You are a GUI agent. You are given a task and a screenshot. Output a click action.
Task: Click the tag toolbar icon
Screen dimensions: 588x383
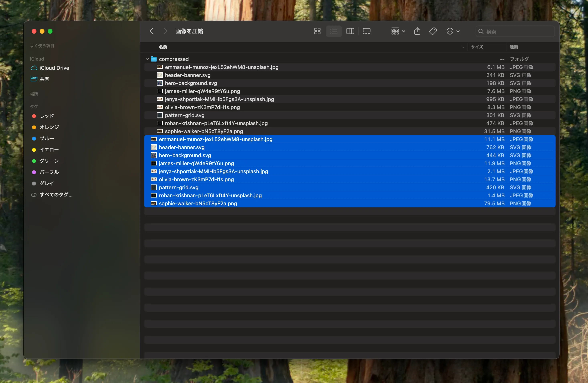tap(433, 31)
